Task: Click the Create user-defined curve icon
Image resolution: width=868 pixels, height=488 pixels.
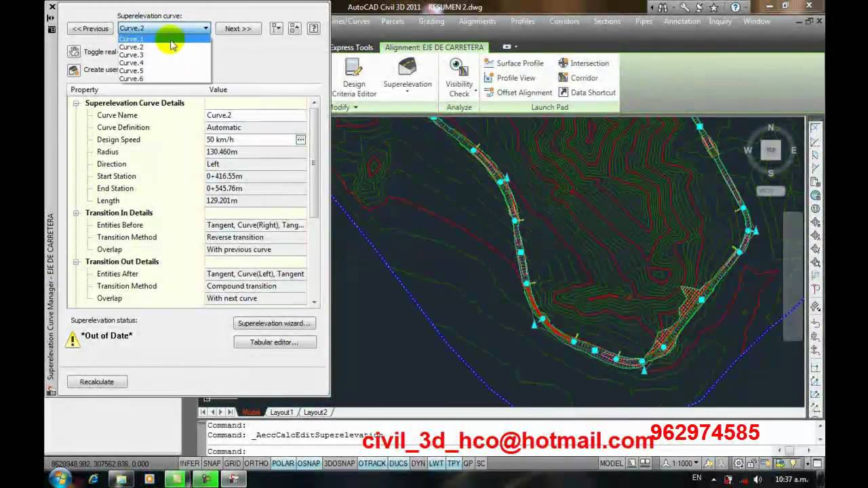Action: click(74, 70)
